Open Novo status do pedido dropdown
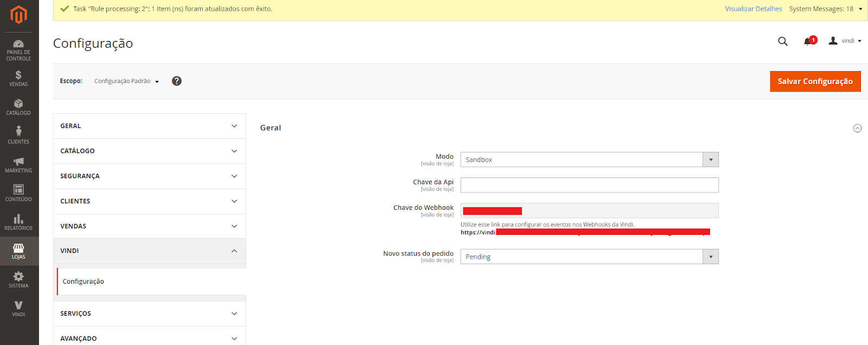The height and width of the screenshot is (345, 868). [589, 257]
